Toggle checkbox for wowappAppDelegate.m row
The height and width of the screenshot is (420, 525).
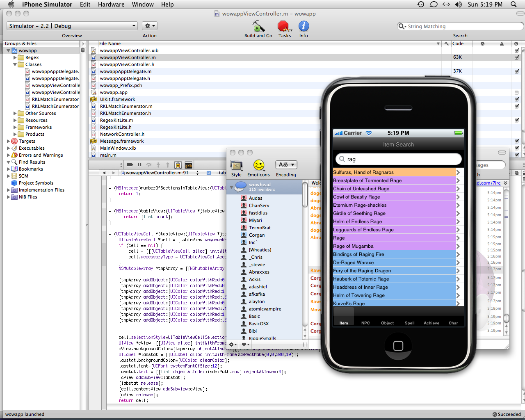[x=516, y=71]
